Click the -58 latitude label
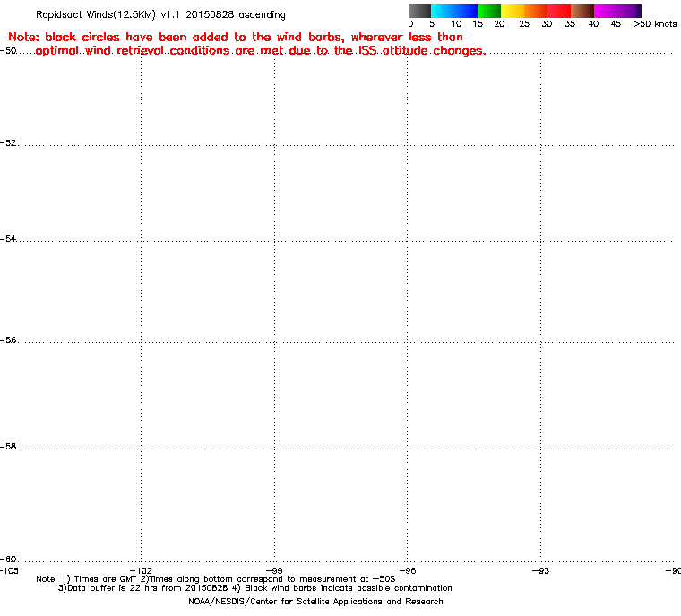The image size is (681, 616). 8,447
